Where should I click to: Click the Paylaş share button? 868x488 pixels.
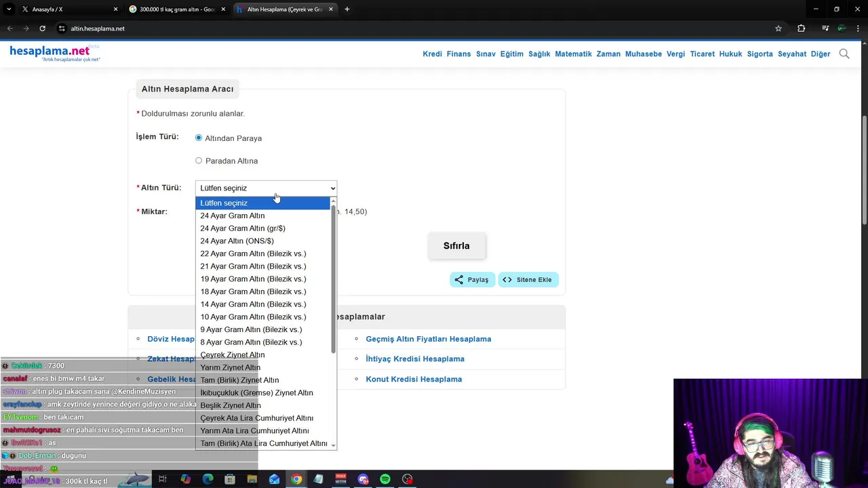(x=472, y=279)
